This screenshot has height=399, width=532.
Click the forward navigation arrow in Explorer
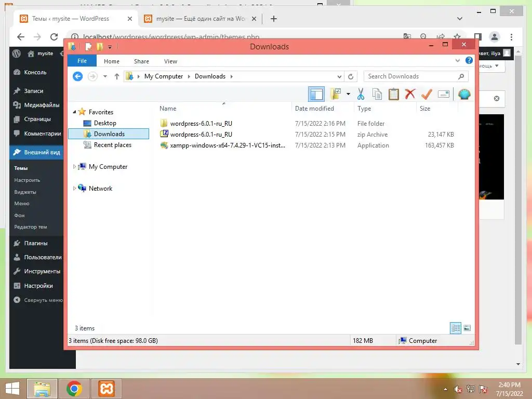coord(92,76)
